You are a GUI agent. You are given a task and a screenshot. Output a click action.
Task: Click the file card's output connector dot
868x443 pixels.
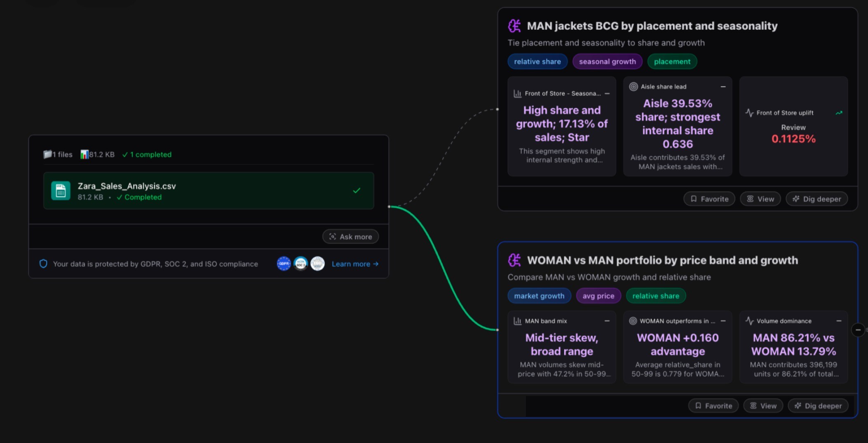389,206
